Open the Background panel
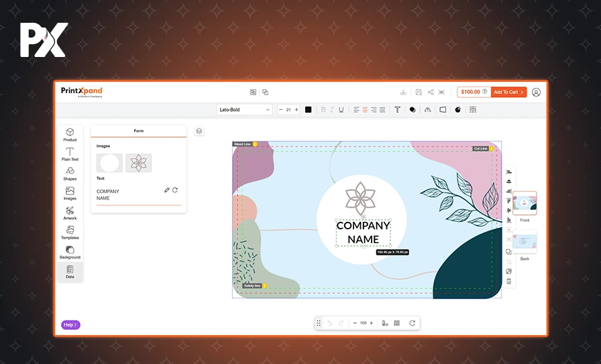 [70, 251]
